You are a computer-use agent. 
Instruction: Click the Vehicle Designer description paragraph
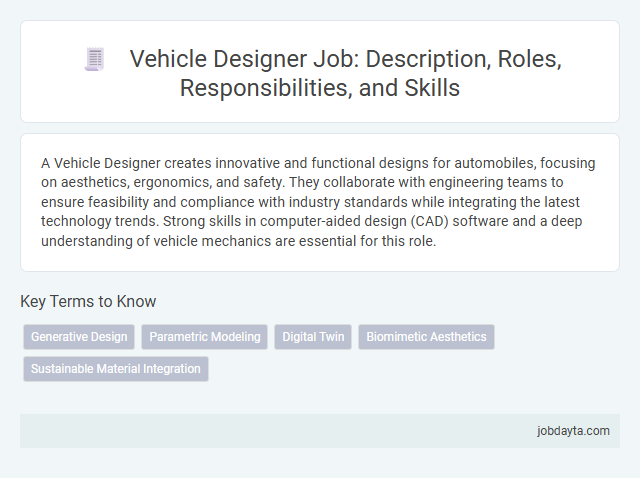318,202
